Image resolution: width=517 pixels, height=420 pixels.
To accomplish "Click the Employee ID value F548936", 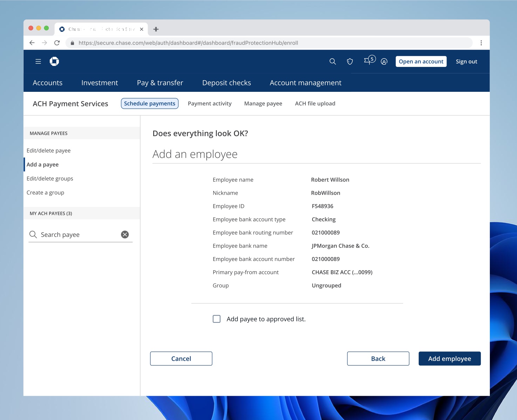I will [x=322, y=206].
